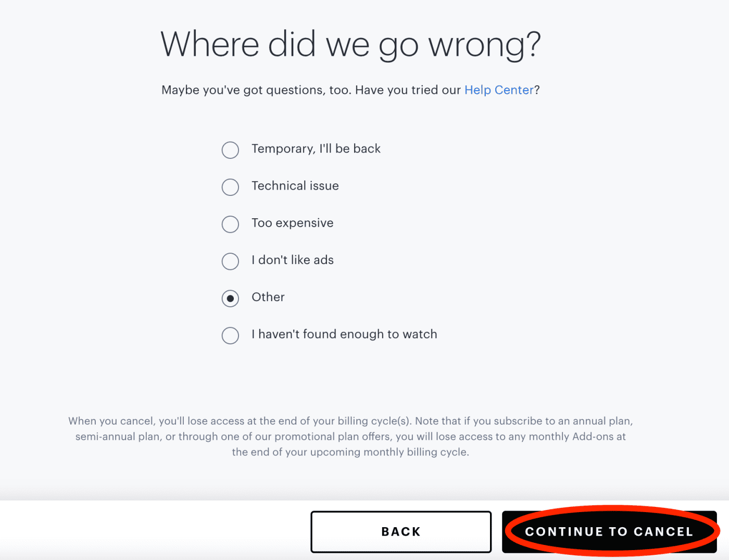Click the "Temporary, I'll be back" label text

pos(316,149)
